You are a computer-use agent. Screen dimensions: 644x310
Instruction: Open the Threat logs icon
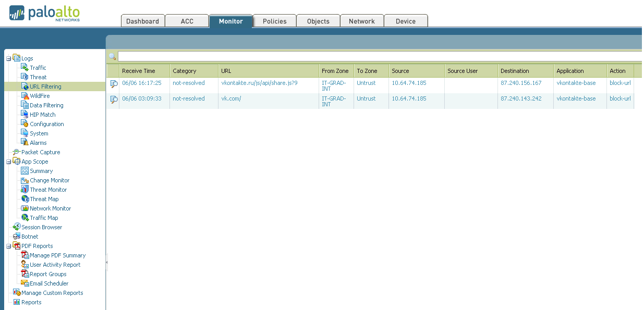click(25, 77)
